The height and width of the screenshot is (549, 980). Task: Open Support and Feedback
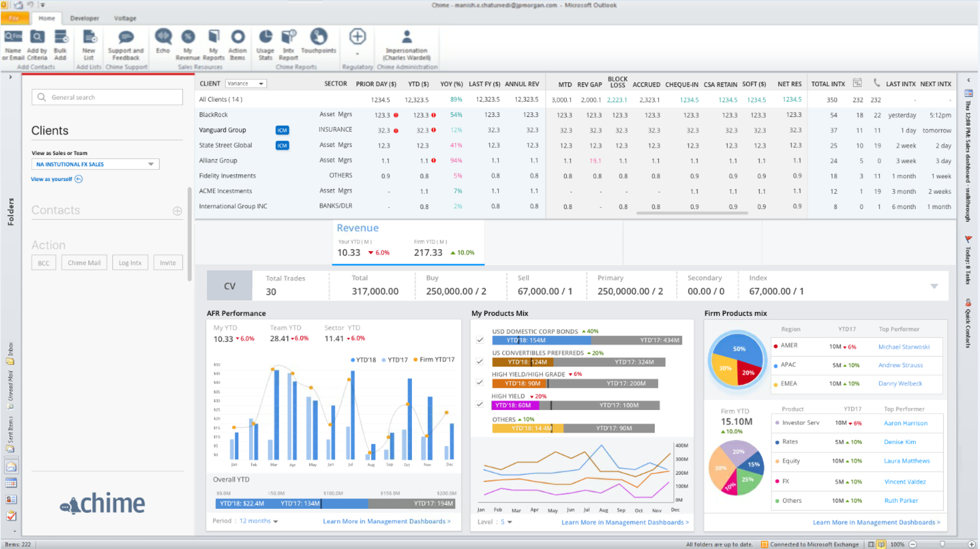point(126,45)
